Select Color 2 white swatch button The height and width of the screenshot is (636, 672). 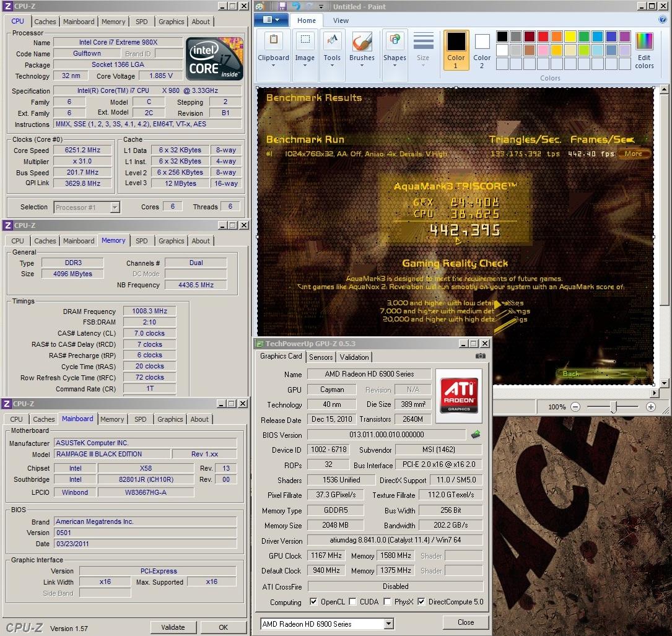tap(482, 50)
